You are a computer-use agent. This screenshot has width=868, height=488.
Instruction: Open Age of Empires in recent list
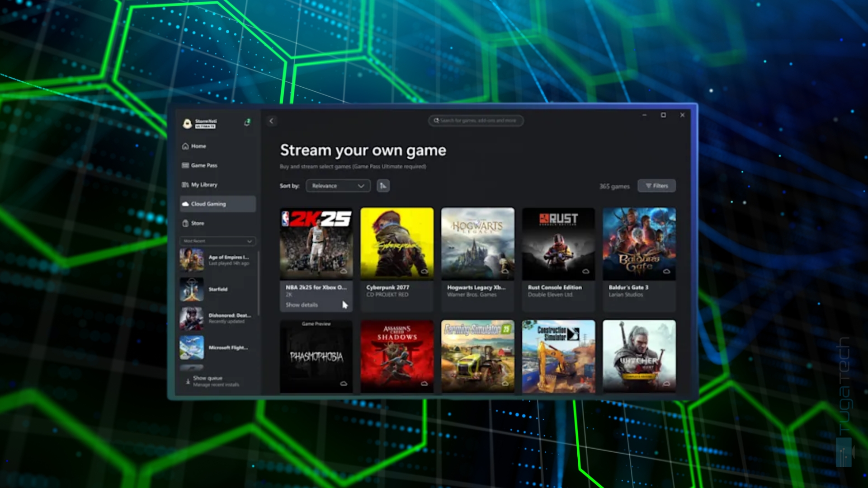217,260
